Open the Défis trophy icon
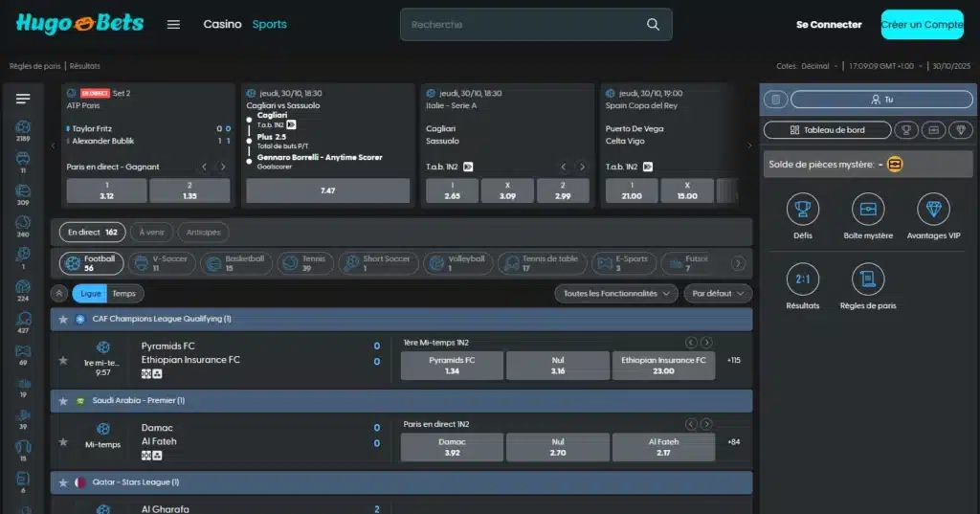Viewport: 980px width, 514px height. 803,210
